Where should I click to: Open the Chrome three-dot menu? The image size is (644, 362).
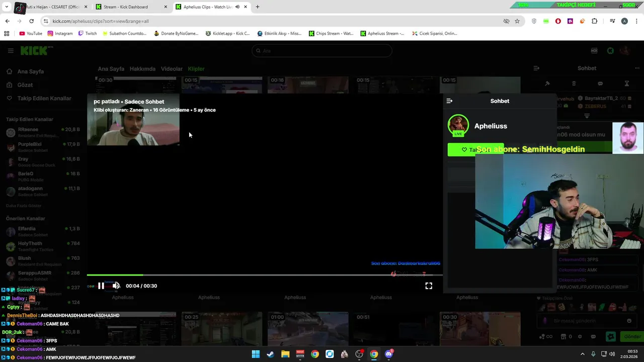pos(637,21)
